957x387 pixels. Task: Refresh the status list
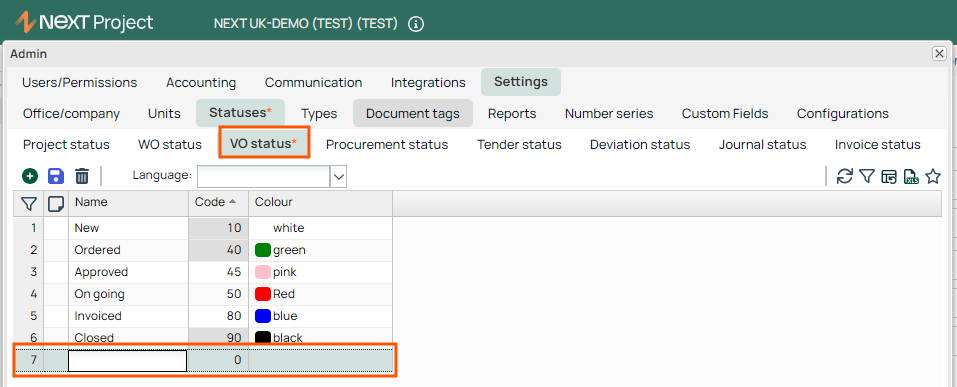[x=845, y=176]
